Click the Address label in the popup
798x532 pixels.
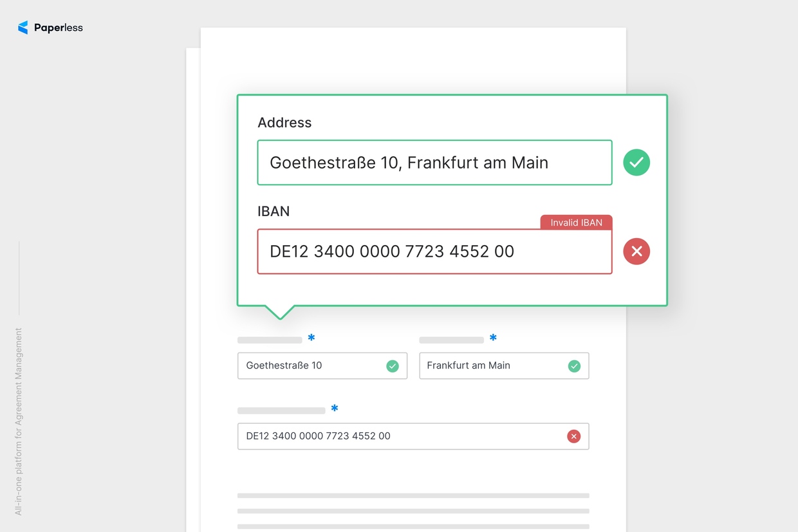click(284, 123)
